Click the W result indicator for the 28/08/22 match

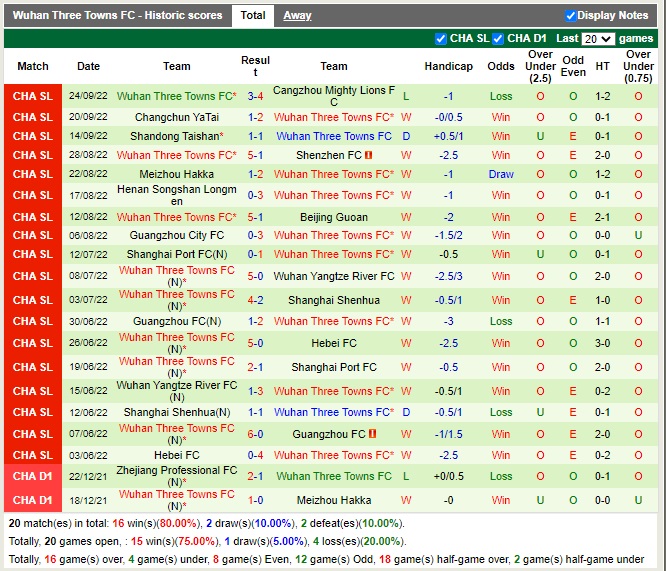(x=406, y=156)
